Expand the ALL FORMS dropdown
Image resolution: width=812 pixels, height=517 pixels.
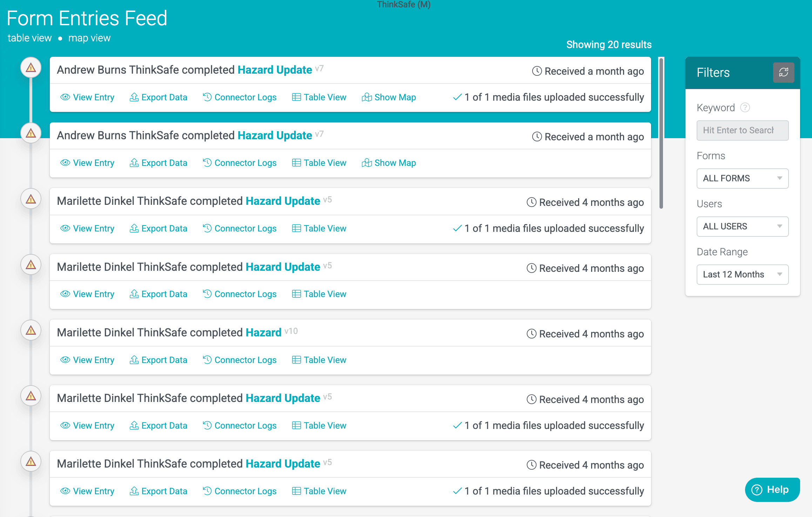tap(742, 178)
